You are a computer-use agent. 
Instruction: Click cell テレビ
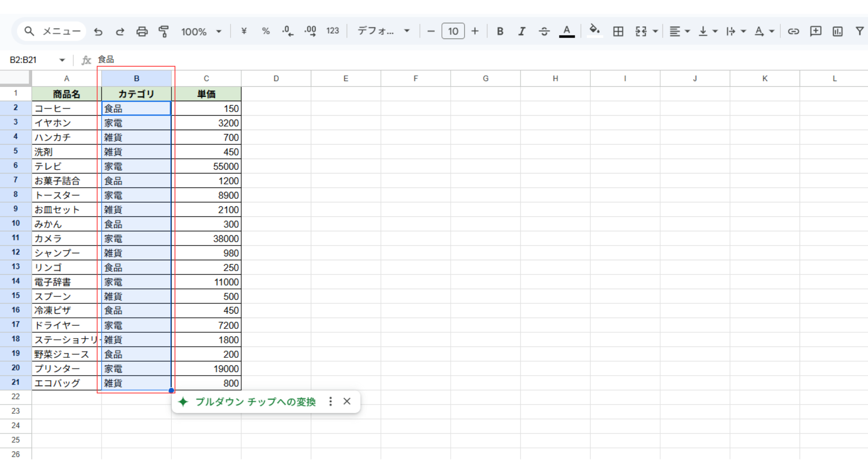pyautogui.click(x=67, y=166)
